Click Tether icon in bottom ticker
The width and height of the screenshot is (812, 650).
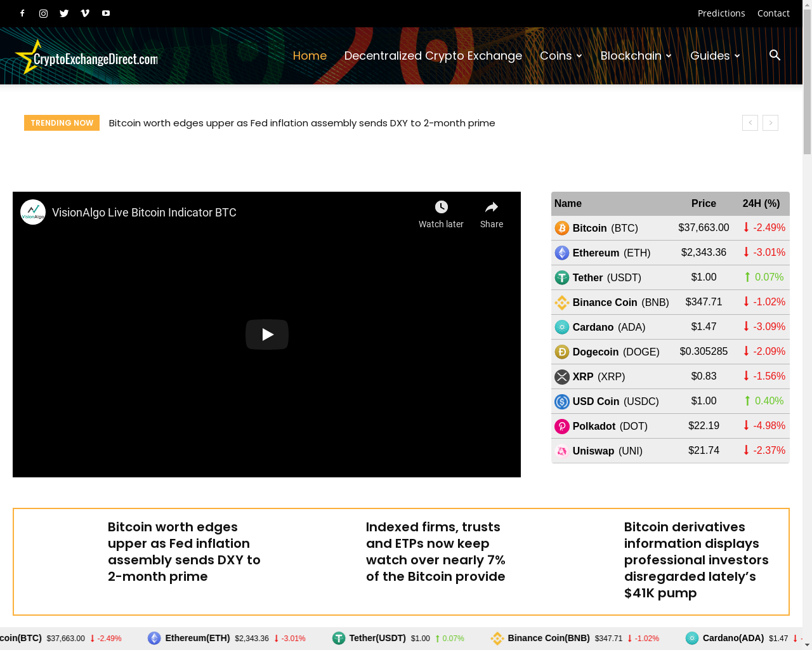339,638
